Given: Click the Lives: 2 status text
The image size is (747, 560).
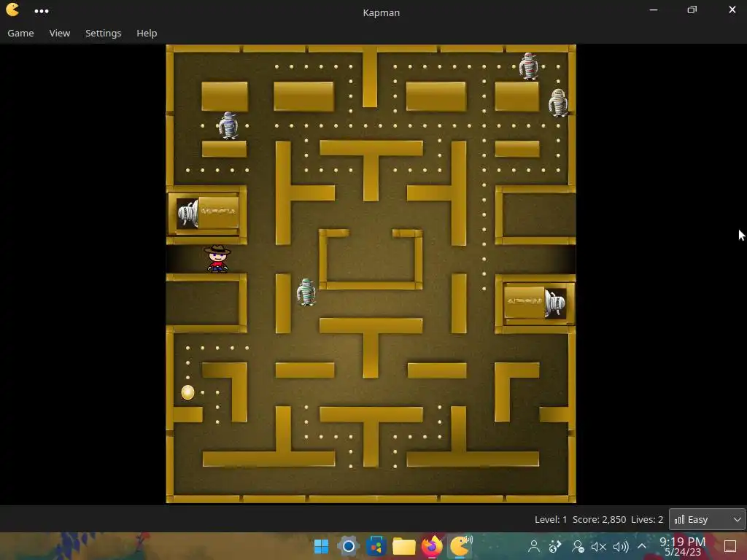Looking at the screenshot, I should click(x=647, y=519).
